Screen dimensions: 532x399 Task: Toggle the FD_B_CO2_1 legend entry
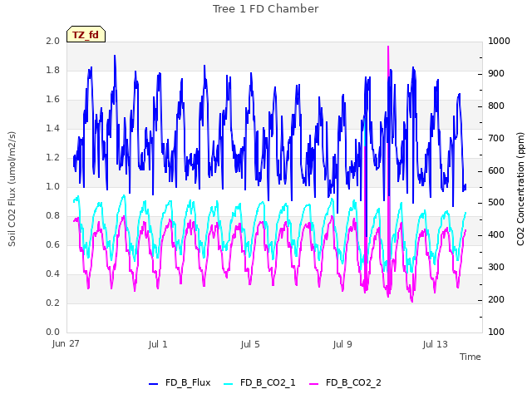260,382
